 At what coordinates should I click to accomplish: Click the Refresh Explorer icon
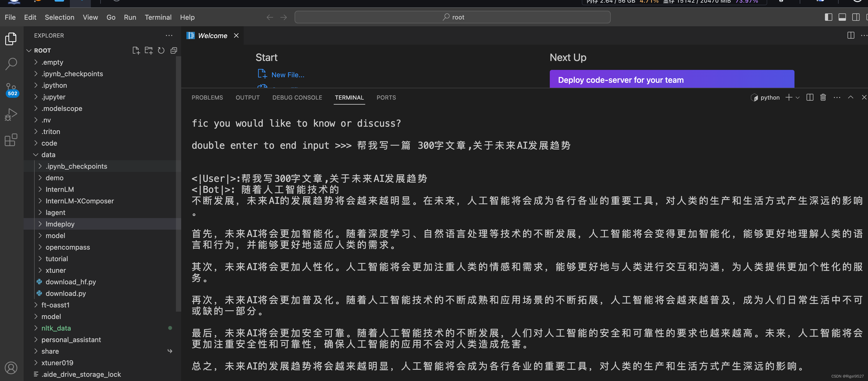click(x=161, y=50)
